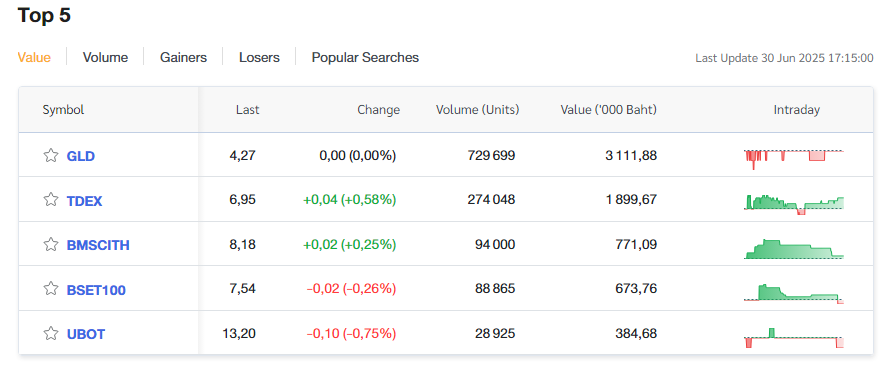Click the Last Update timestamp text

pyautogui.click(x=784, y=58)
